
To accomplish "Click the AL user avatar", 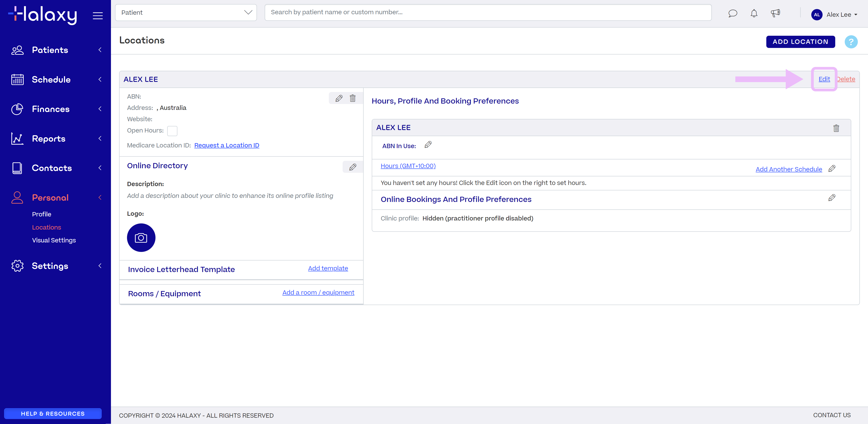I will click(816, 14).
